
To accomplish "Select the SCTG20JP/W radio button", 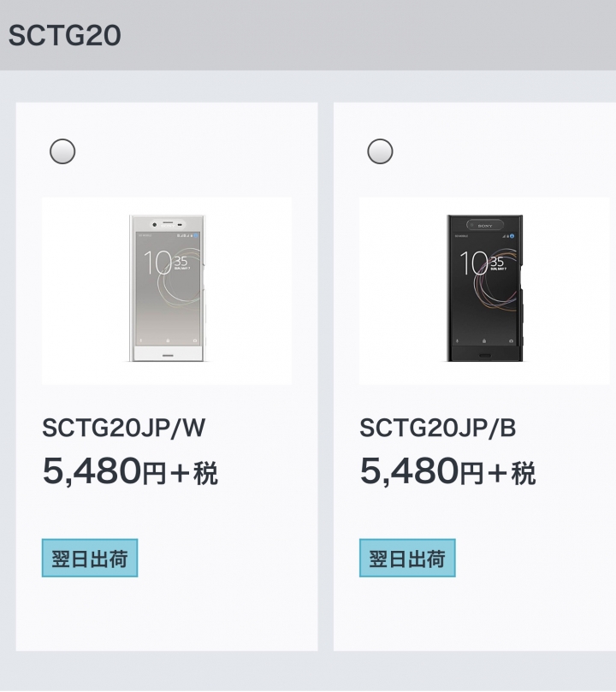I will pyautogui.click(x=62, y=151).
